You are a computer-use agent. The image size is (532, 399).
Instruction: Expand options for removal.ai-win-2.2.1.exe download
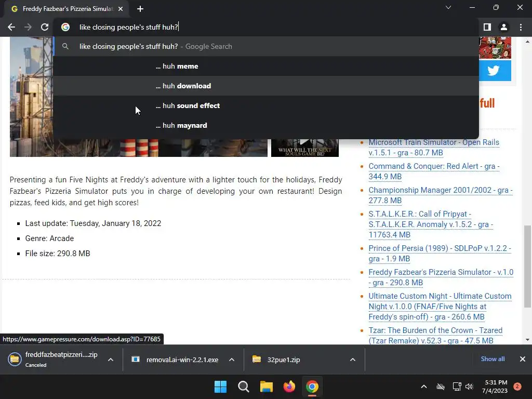[x=232, y=360]
